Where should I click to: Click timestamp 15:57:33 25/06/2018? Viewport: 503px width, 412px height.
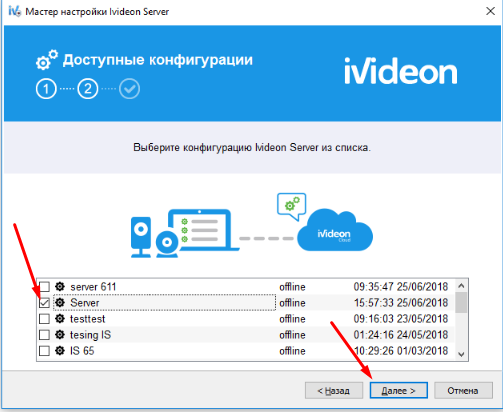(x=401, y=303)
